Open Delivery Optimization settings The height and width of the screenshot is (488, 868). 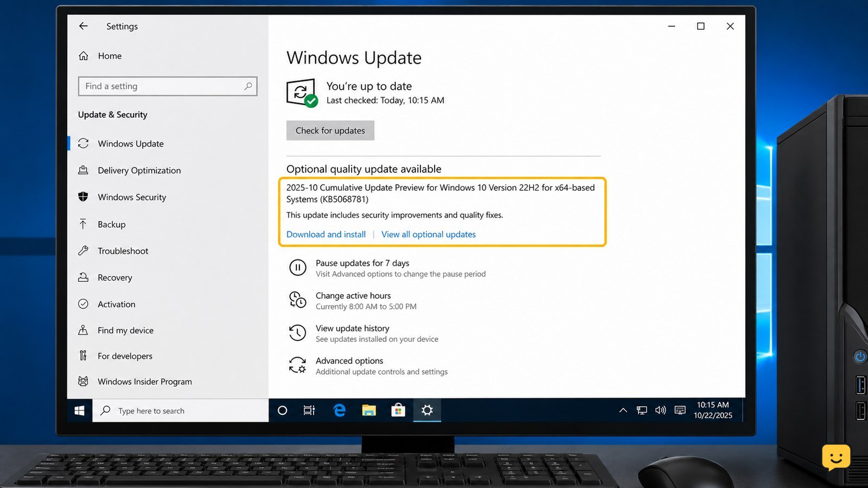click(x=139, y=170)
